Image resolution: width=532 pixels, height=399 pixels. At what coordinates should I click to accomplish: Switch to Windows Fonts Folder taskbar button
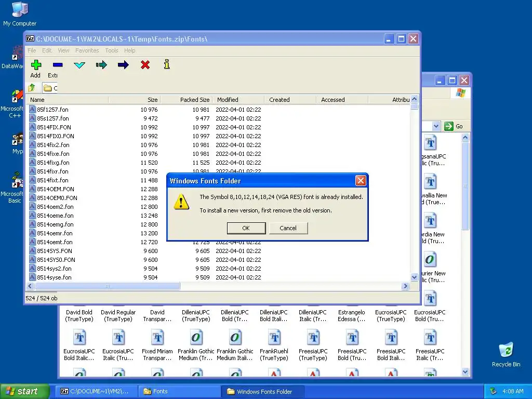[x=262, y=391]
